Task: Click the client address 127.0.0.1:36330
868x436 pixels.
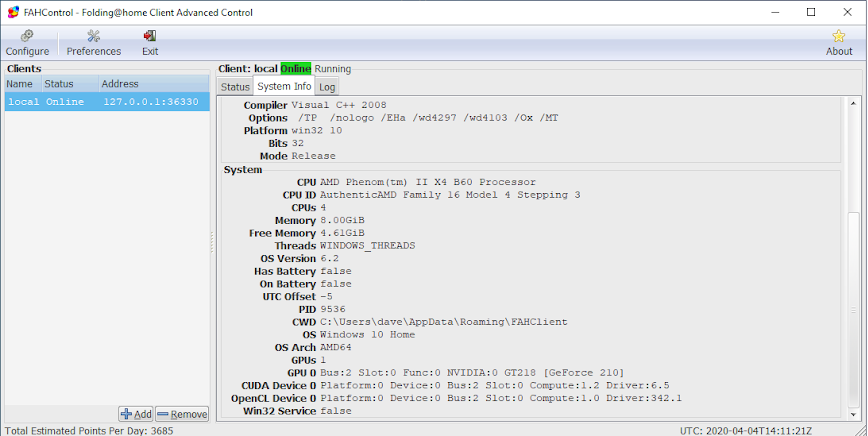Action: click(151, 102)
